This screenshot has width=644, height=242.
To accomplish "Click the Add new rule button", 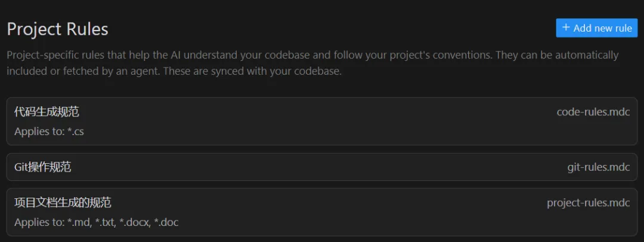I will (596, 28).
